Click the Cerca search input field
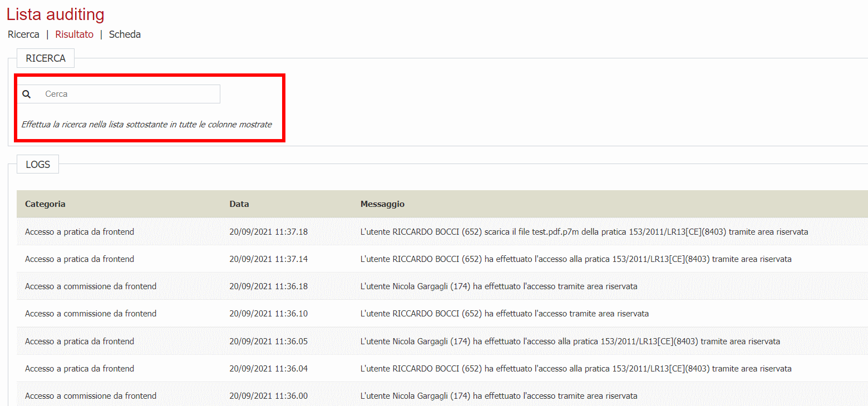 128,94
